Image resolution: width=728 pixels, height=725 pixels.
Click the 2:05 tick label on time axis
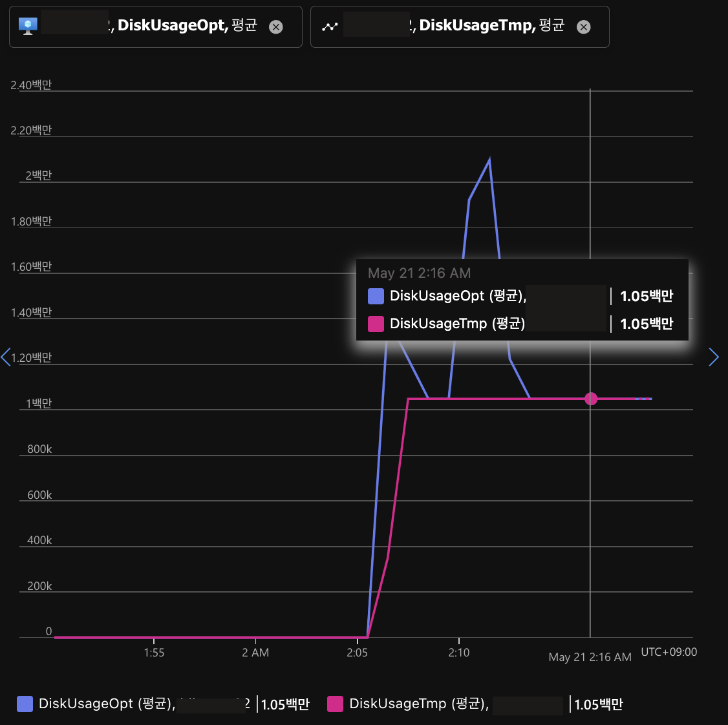coord(357,653)
